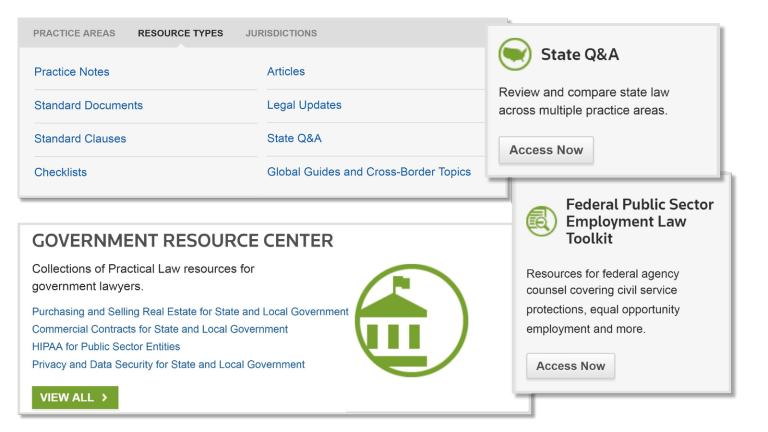Open Purchasing and Selling Real Estate link
Viewport: 768px width, 432px height.
[190, 312]
